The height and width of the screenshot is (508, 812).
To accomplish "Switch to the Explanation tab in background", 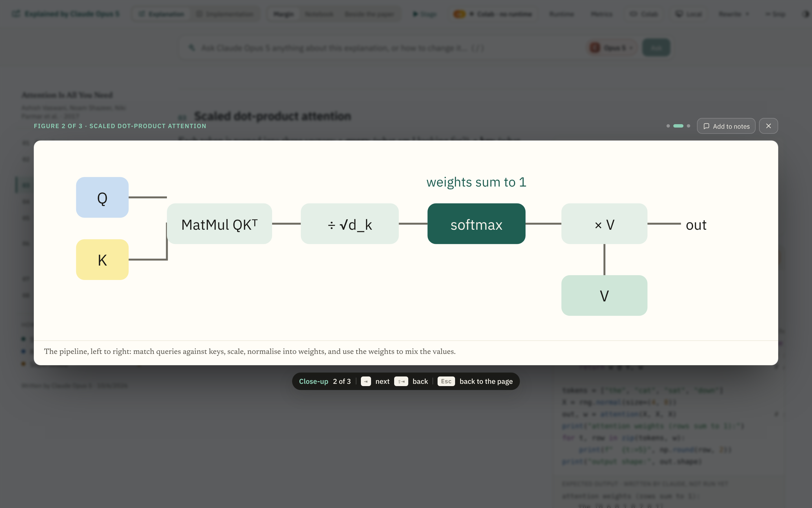I will (x=162, y=14).
